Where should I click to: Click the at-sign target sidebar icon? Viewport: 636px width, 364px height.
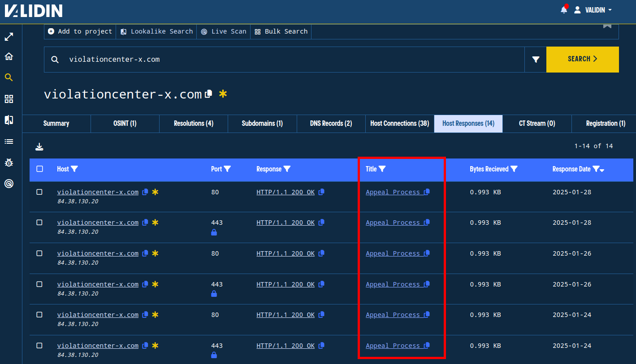click(x=9, y=183)
